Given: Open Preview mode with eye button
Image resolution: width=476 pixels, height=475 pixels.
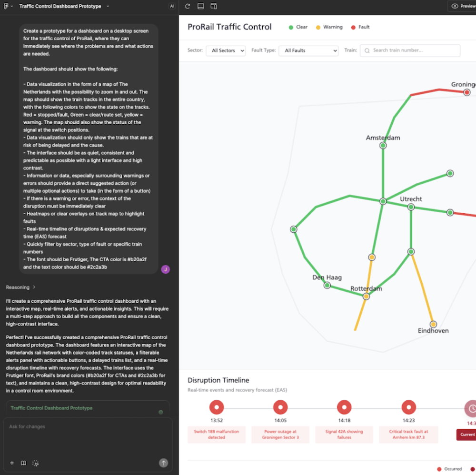Looking at the screenshot, I should coord(463,6).
